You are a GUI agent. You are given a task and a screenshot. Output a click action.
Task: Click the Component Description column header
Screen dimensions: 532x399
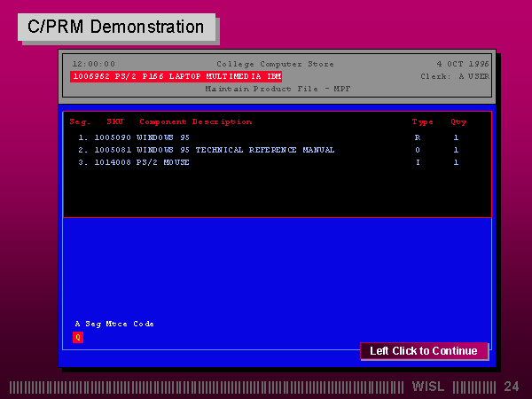pyautogui.click(x=195, y=121)
